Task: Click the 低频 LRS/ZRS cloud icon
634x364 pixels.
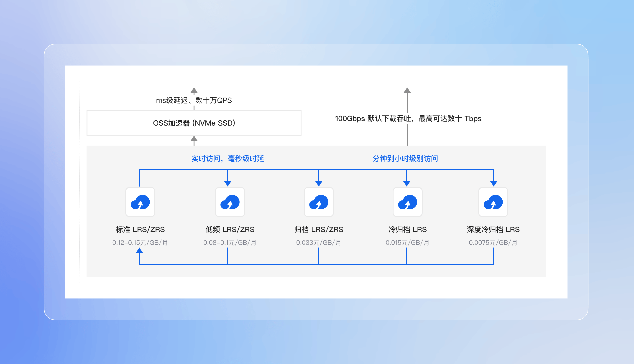Action: (x=230, y=202)
